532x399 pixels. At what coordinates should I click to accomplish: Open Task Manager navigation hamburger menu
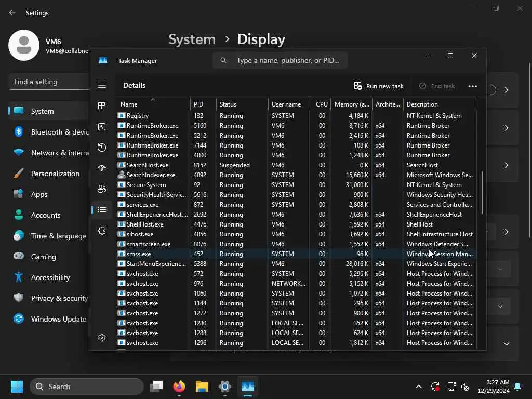tap(102, 85)
